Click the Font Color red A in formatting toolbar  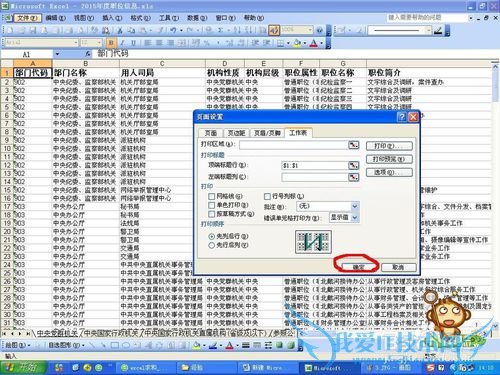pos(313,43)
